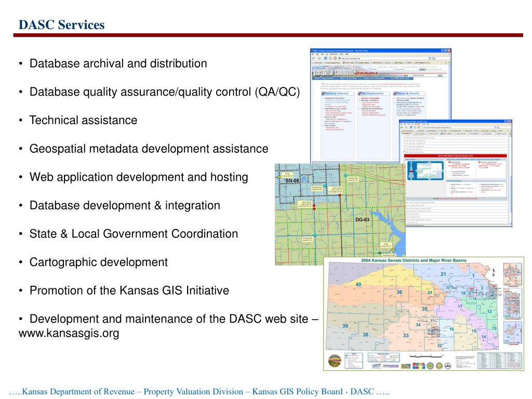532x399 pixels.
Task: Click Senate District 33 region
Action: click(405, 336)
